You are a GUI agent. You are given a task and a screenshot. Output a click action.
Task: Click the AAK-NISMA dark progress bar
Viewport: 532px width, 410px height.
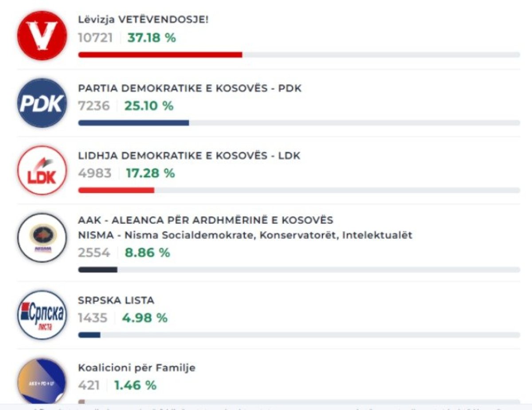[98, 269]
